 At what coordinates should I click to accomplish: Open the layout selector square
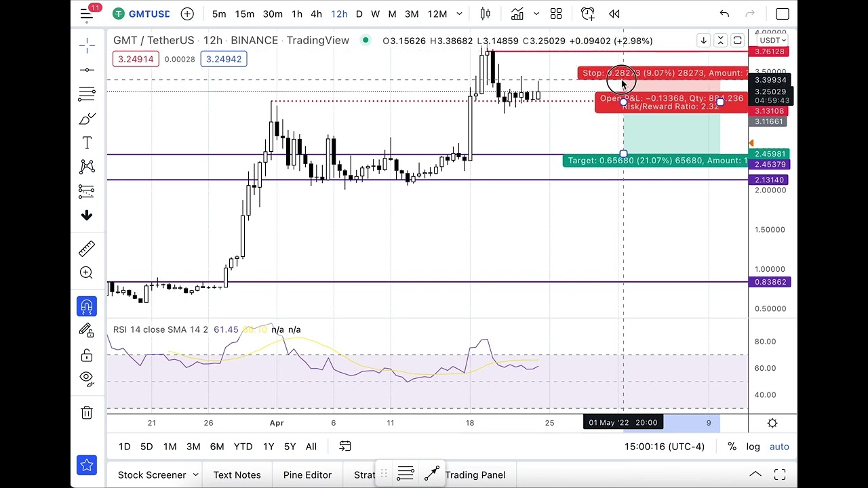click(783, 14)
